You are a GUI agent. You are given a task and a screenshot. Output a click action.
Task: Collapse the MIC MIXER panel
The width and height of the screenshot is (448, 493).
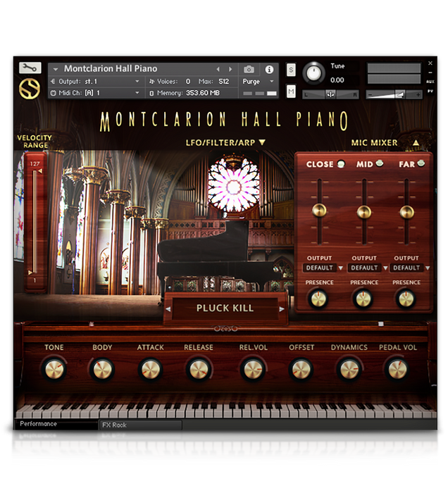point(416,142)
